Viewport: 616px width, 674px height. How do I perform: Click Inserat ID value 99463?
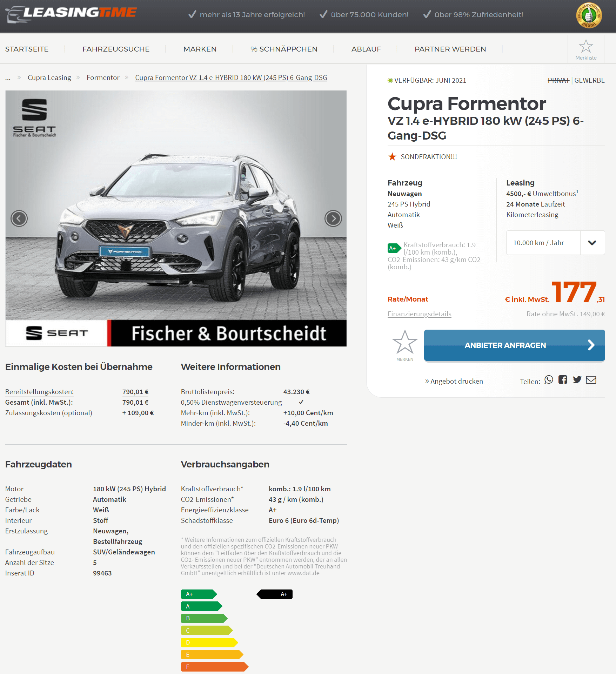point(102,573)
